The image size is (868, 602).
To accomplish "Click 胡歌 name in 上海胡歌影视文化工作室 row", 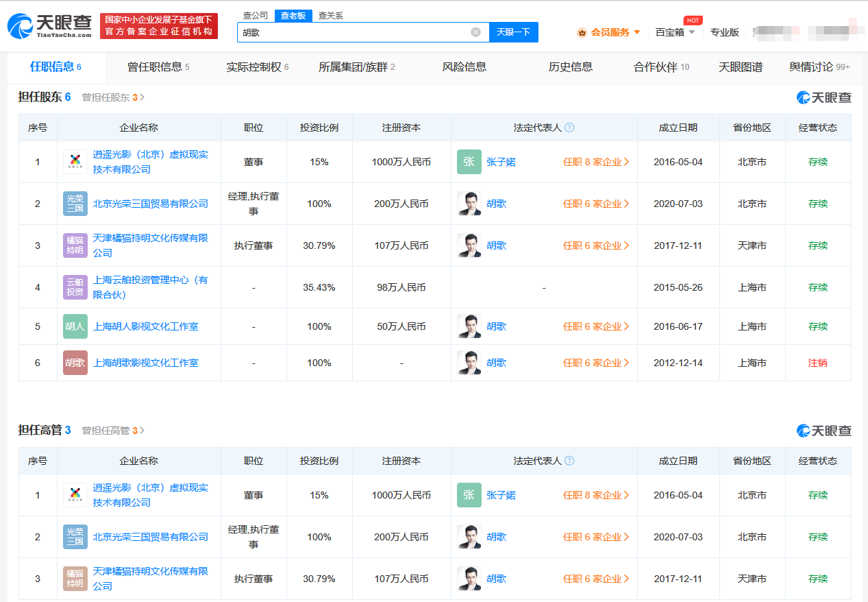I will click(x=497, y=363).
